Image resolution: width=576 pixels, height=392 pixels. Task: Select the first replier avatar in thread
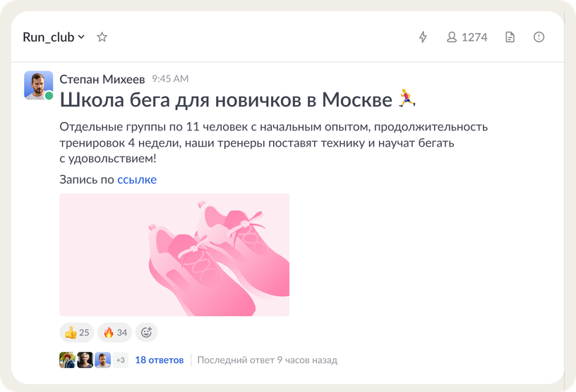[x=67, y=360]
